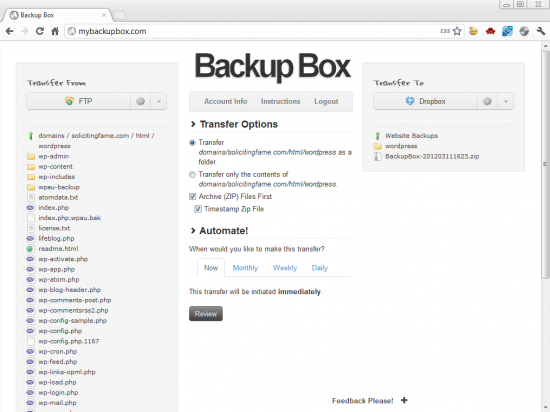Click the yellow face extension icon

pos(474,31)
